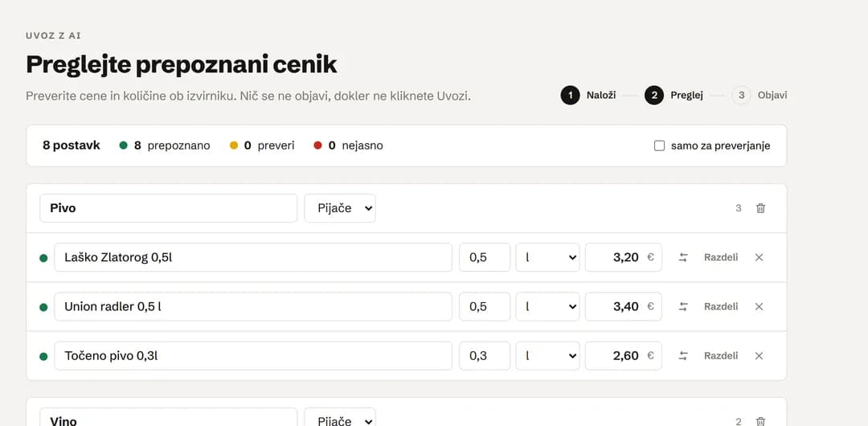Edit quantity 0,5 for Union radler

485,306
